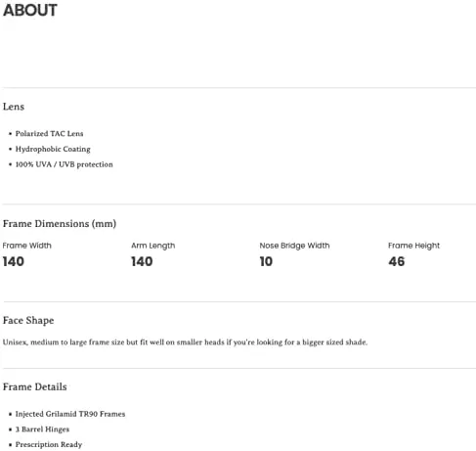Click the Prescription Ready bullet
This screenshot has height=451, width=476.
point(49,444)
